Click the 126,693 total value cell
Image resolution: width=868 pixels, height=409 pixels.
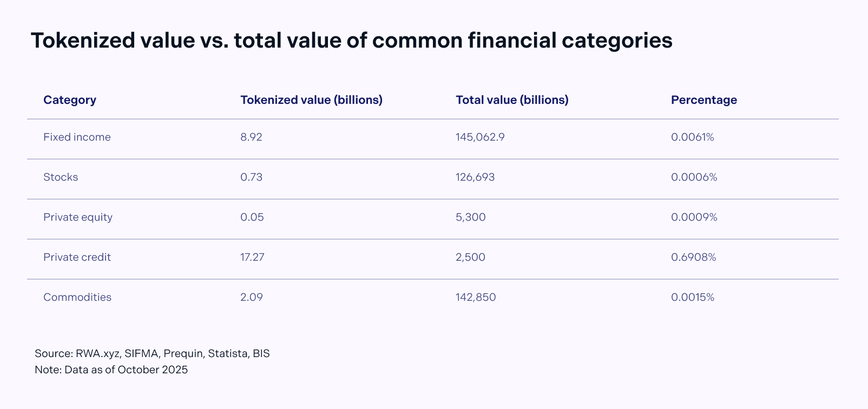475,177
